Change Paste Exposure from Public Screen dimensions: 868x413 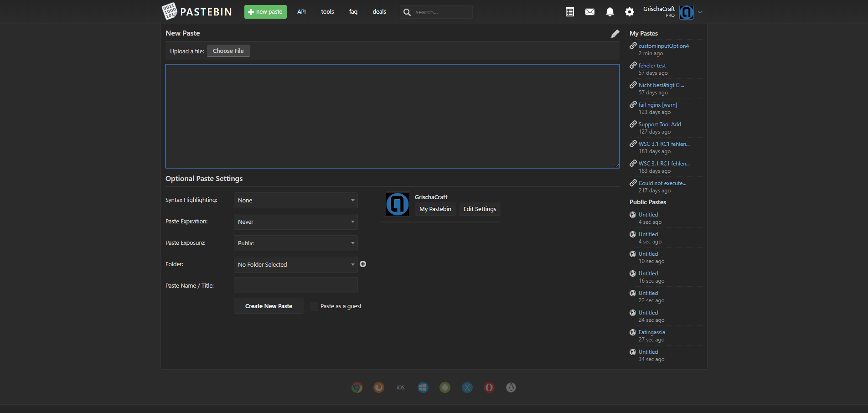pos(295,243)
